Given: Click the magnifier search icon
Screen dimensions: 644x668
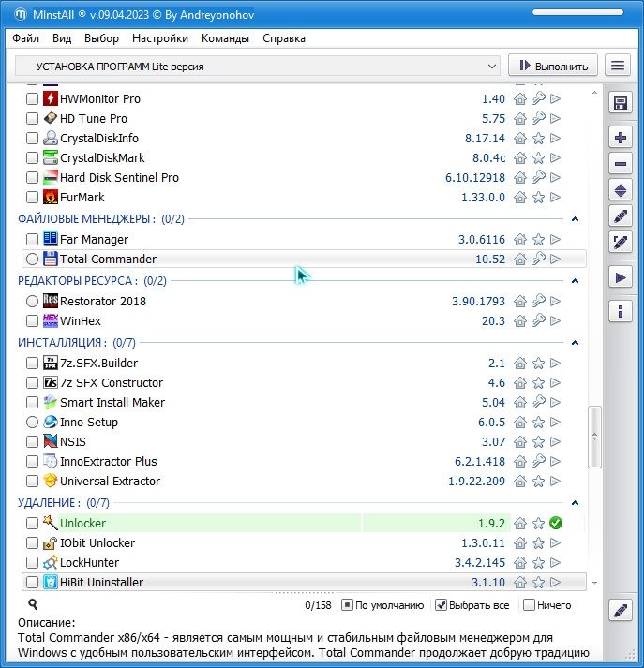Looking at the screenshot, I should click(x=33, y=603).
